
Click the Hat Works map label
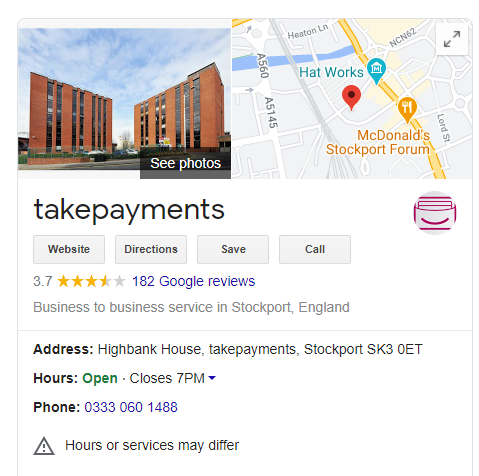[x=331, y=72]
